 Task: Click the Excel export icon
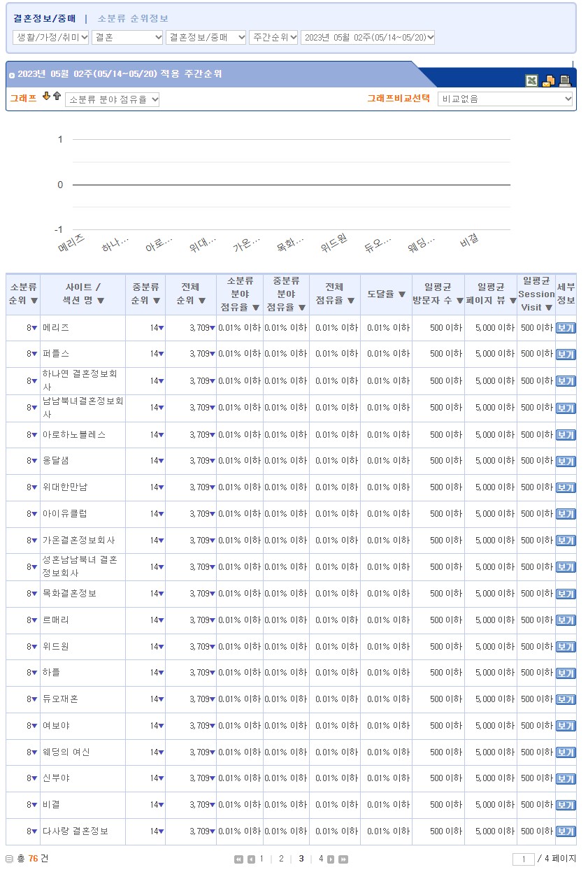(x=532, y=80)
